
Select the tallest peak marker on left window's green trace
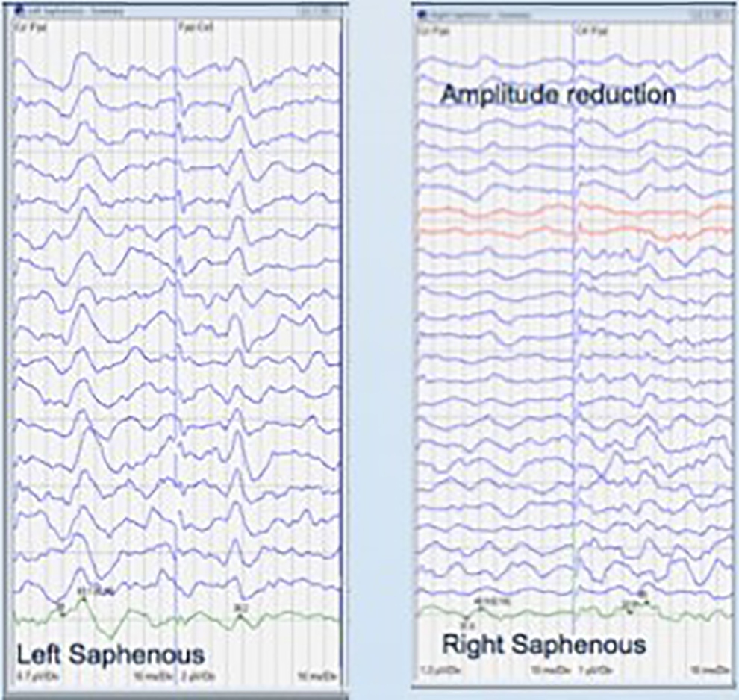coord(84,599)
